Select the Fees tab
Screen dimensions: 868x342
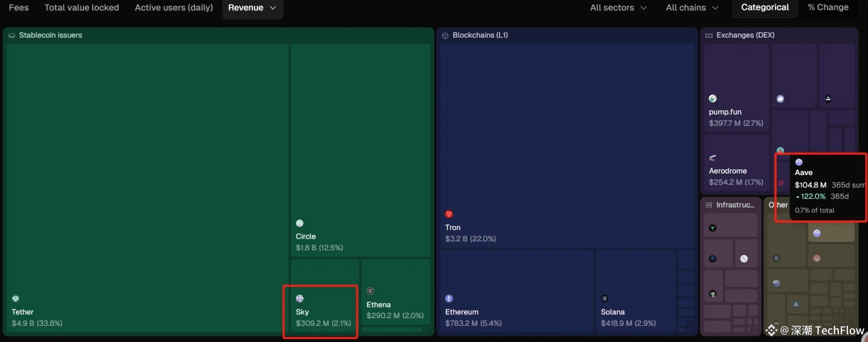[x=19, y=8]
